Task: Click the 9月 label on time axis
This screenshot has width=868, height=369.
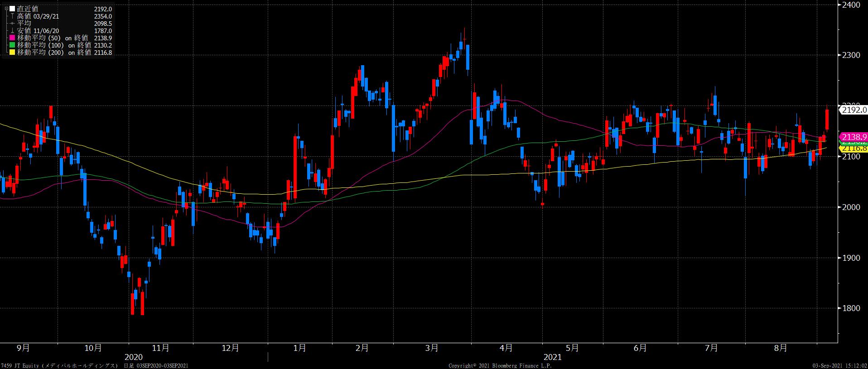Action: coord(23,348)
